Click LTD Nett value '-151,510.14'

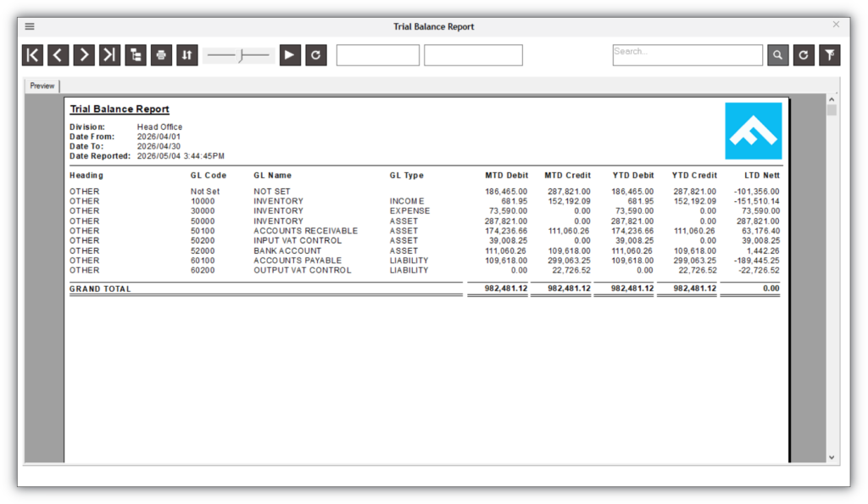click(x=757, y=201)
